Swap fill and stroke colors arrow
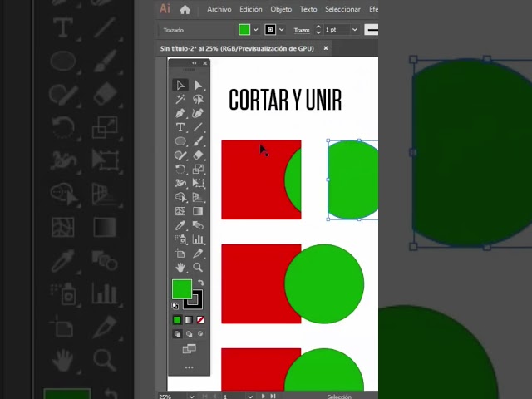The height and width of the screenshot is (399, 532). click(201, 283)
